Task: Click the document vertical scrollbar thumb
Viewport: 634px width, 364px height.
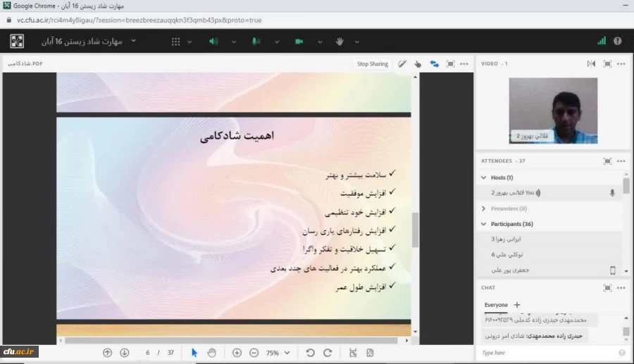Action: click(x=415, y=230)
